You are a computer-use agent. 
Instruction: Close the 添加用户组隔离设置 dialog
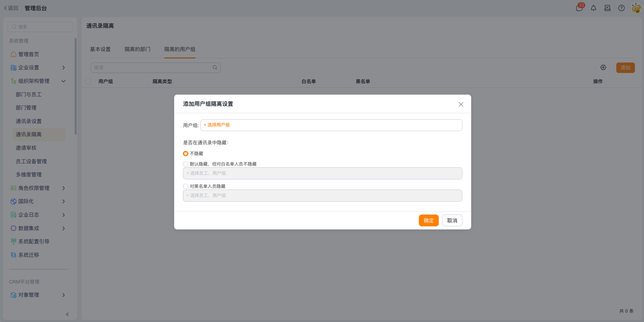(461, 104)
